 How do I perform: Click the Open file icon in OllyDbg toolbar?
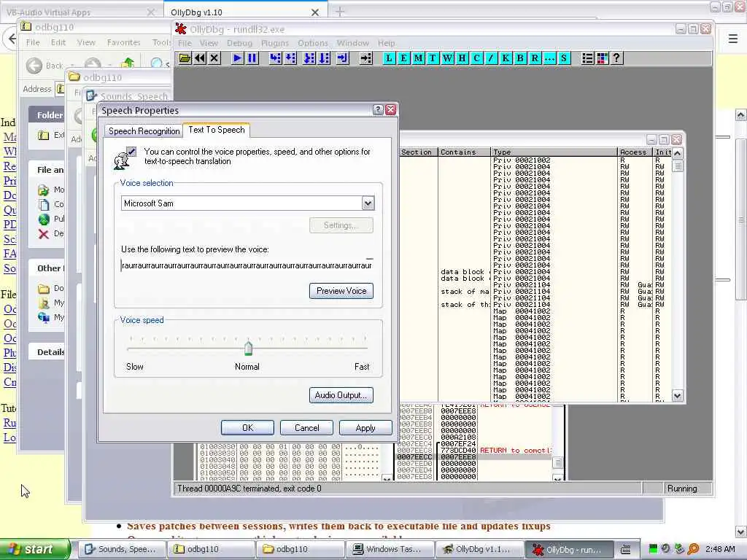click(x=185, y=58)
